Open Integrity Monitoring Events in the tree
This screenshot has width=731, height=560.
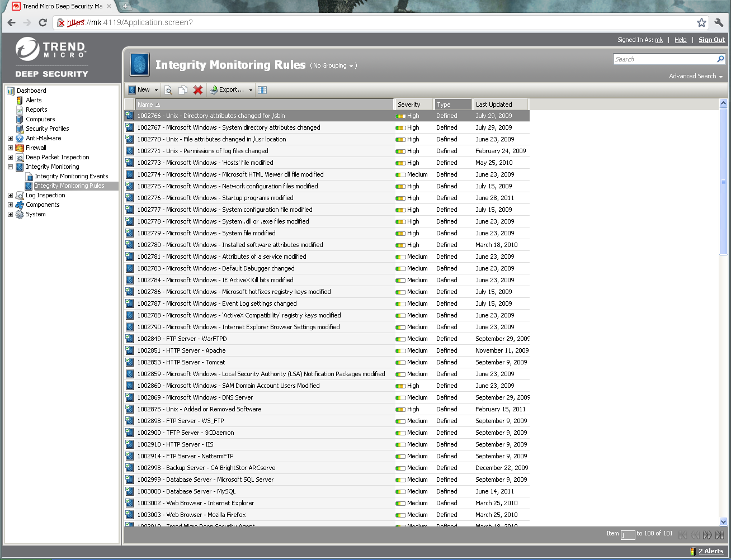click(x=72, y=176)
